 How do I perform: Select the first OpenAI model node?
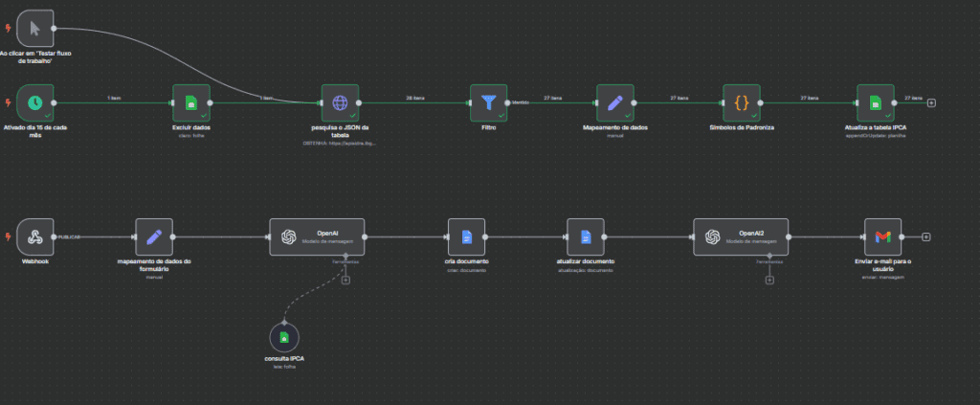[317, 236]
